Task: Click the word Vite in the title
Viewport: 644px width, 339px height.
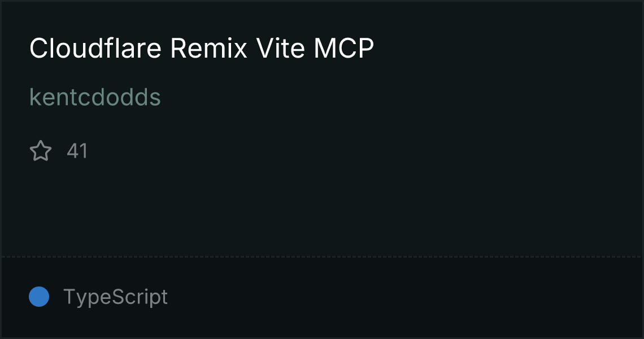Action: click(x=281, y=48)
